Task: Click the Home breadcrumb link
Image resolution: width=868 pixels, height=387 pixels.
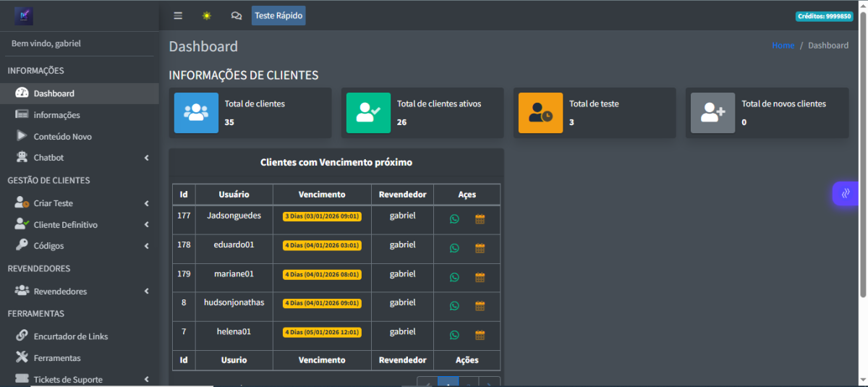Action: [783, 46]
